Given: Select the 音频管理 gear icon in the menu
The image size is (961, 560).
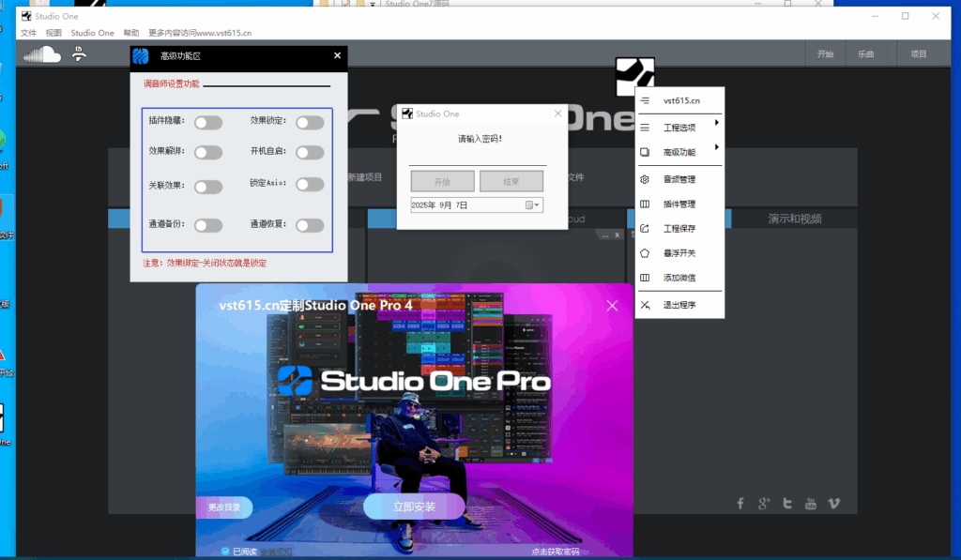Looking at the screenshot, I should coord(647,178).
